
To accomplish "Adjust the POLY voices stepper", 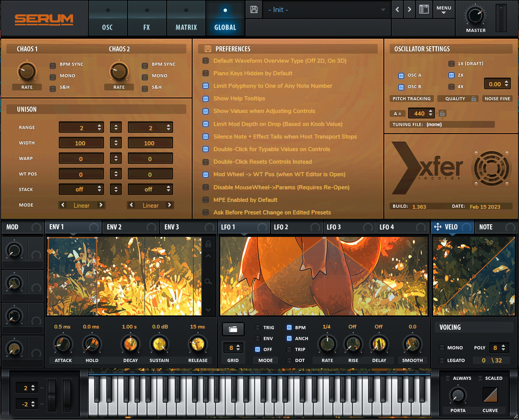I will click(503, 347).
